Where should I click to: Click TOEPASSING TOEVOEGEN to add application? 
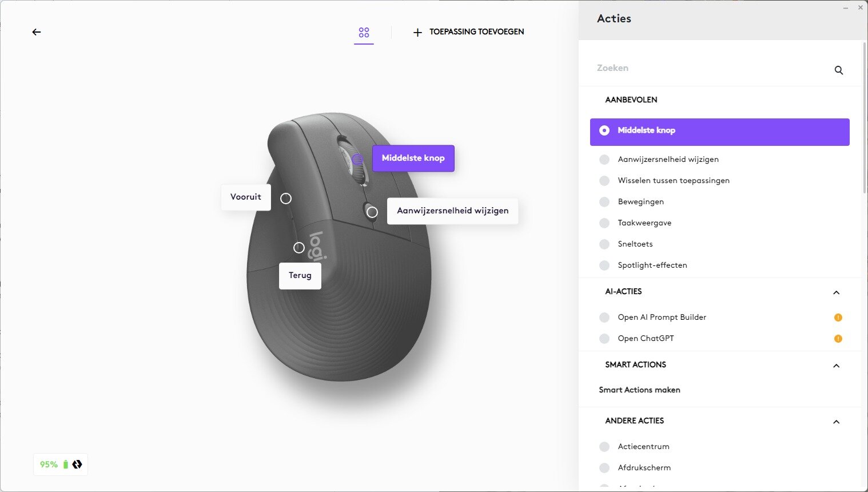[468, 32]
